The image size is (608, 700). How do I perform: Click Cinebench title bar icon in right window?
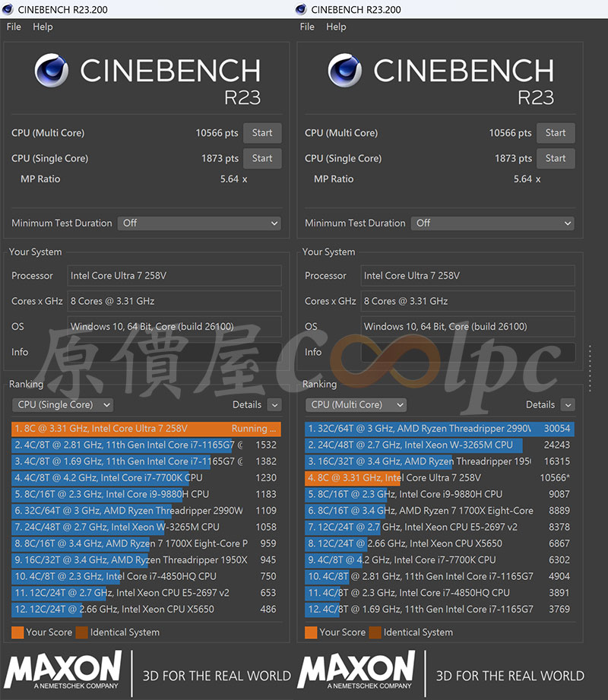click(x=301, y=9)
